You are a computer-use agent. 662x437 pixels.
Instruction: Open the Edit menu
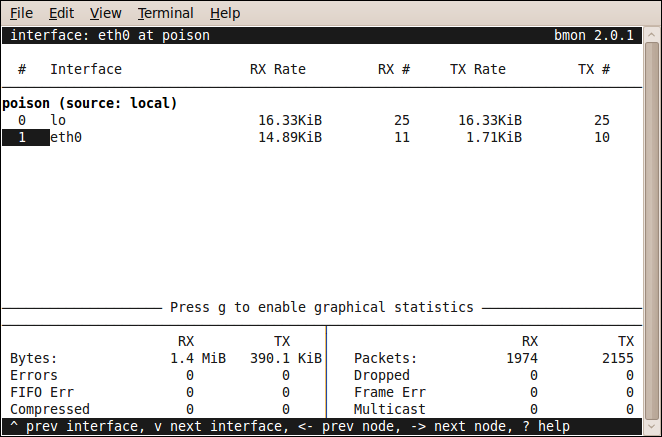coord(61,13)
